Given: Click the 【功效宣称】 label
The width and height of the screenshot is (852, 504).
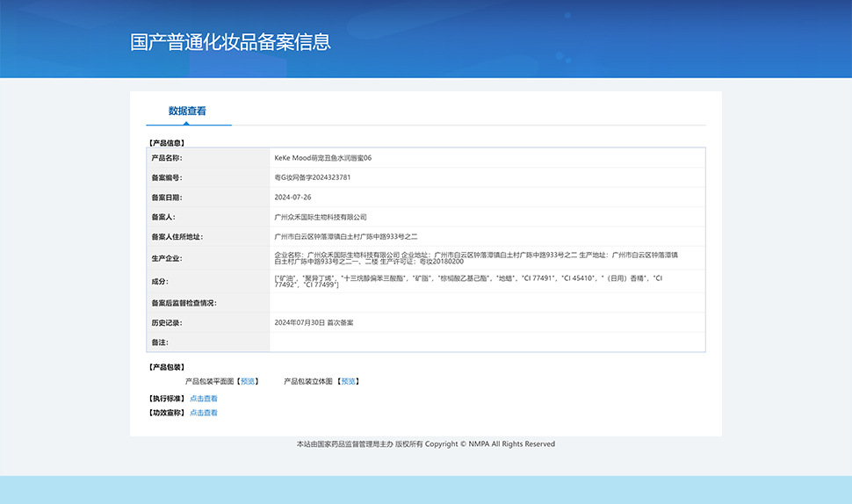Looking at the screenshot, I should tap(167, 413).
